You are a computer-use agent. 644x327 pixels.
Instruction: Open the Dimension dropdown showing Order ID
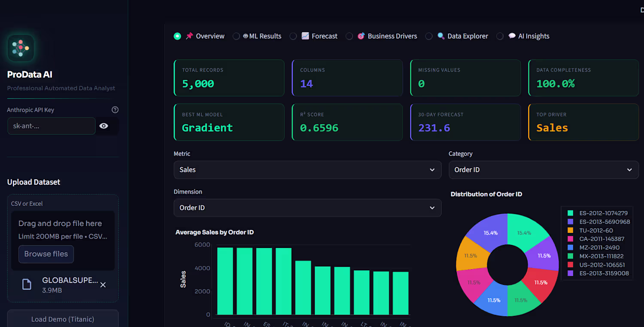pos(307,208)
